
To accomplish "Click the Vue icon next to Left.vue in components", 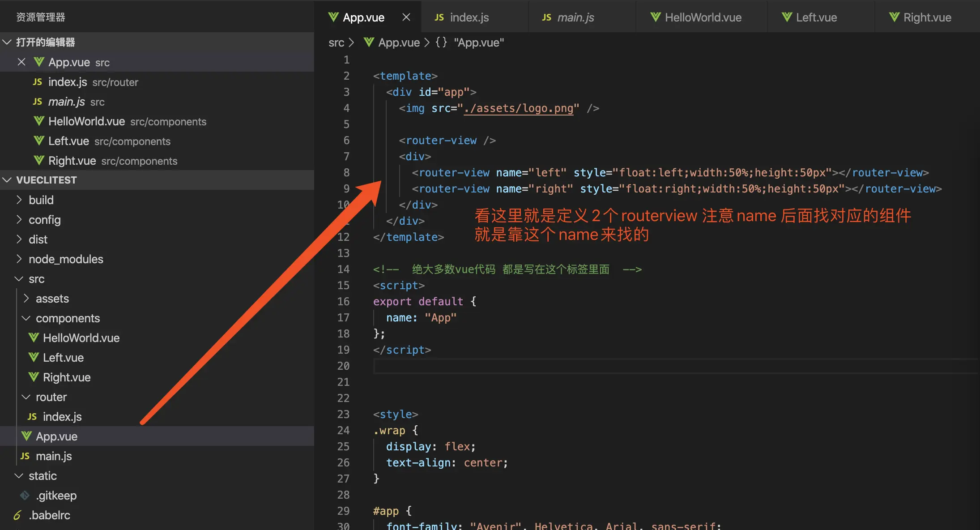I will coord(34,357).
